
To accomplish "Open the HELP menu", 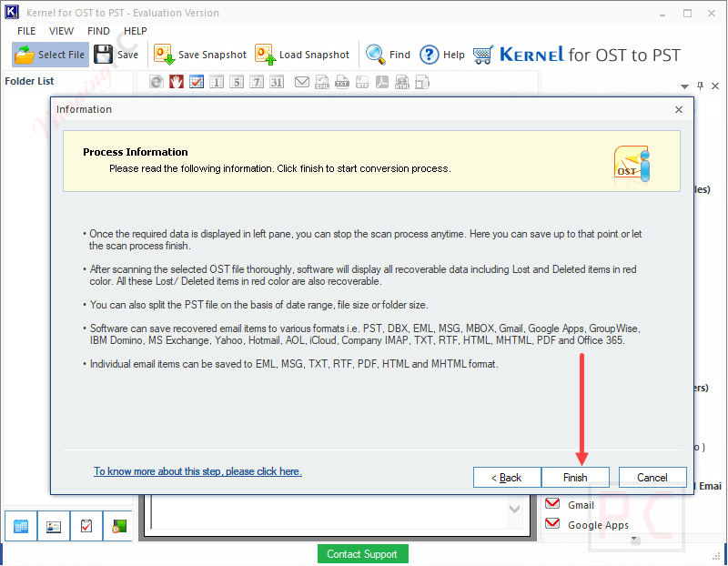I will pyautogui.click(x=135, y=31).
